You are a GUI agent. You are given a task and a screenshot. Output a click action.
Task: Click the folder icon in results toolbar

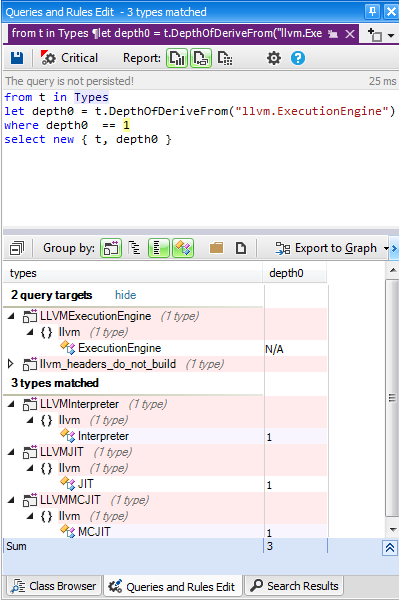[217, 248]
